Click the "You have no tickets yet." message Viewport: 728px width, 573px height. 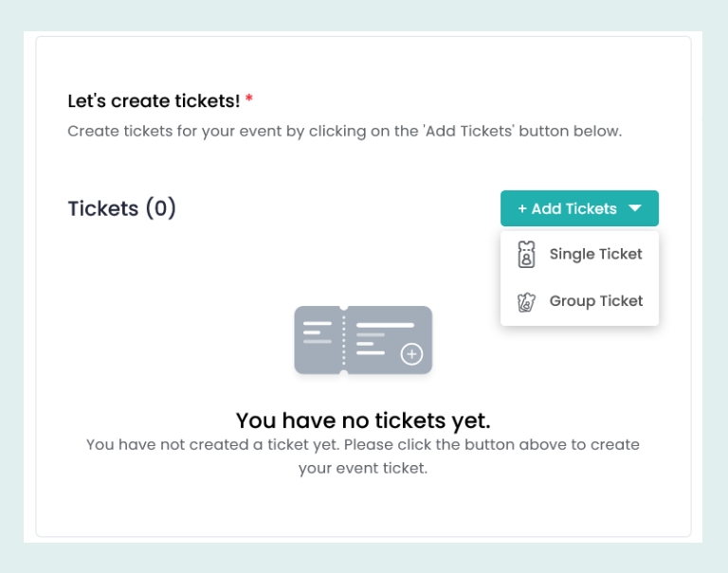(x=363, y=421)
